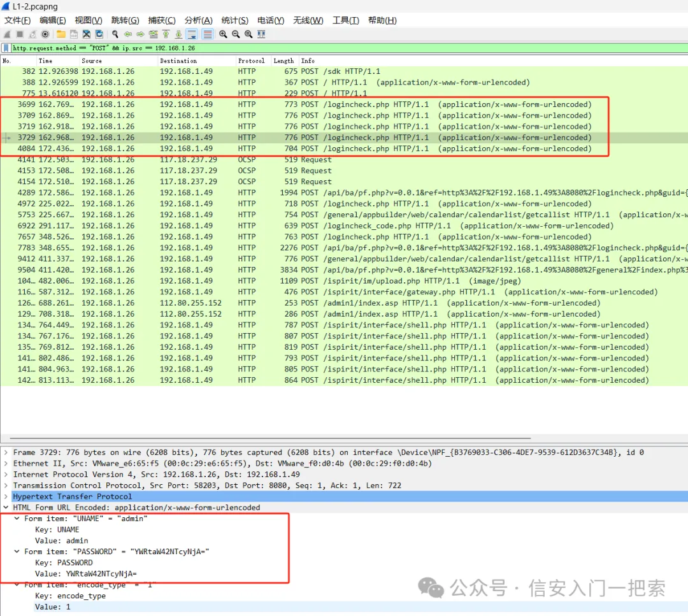Open the 文件(F) menu
Viewport: 688px width, 616px height.
click(18, 20)
